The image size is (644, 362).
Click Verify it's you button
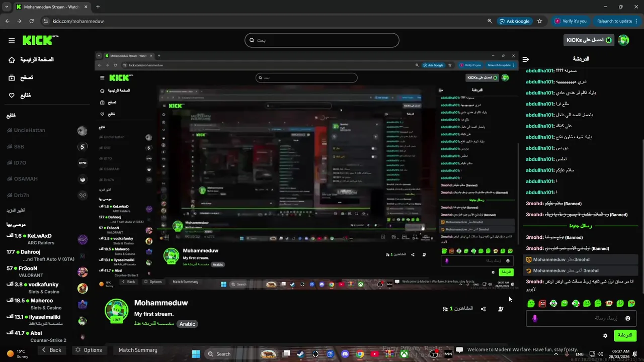click(571, 21)
